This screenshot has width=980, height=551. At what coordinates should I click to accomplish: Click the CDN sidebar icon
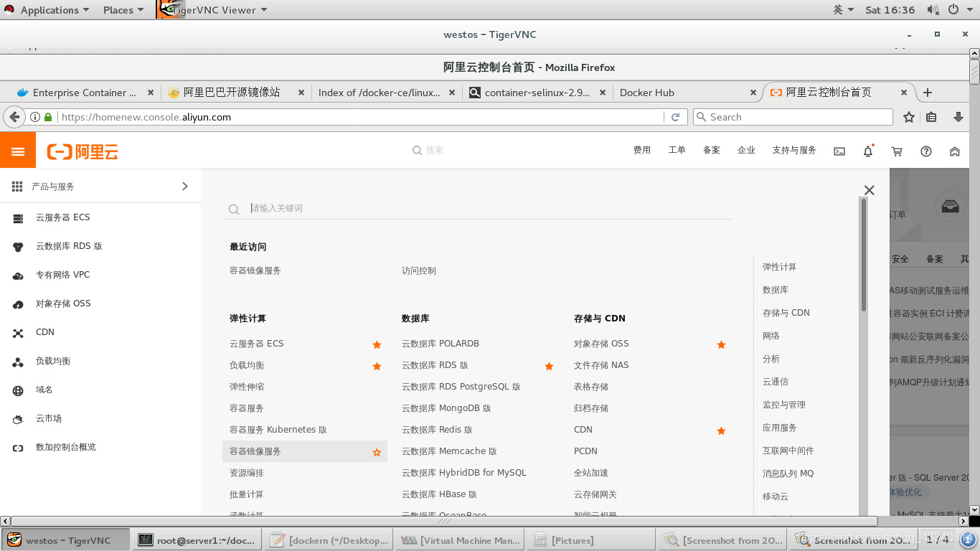[x=19, y=333]
